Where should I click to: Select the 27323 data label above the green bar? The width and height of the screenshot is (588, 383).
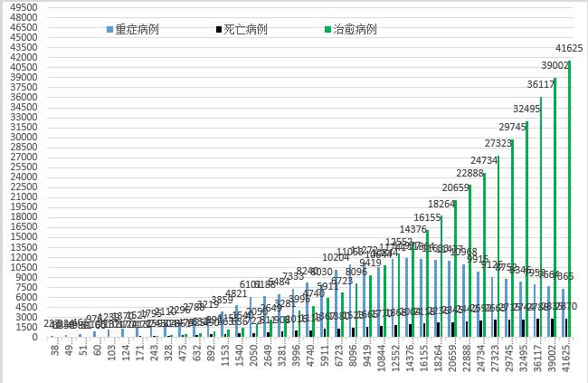(x=498, y=143)
